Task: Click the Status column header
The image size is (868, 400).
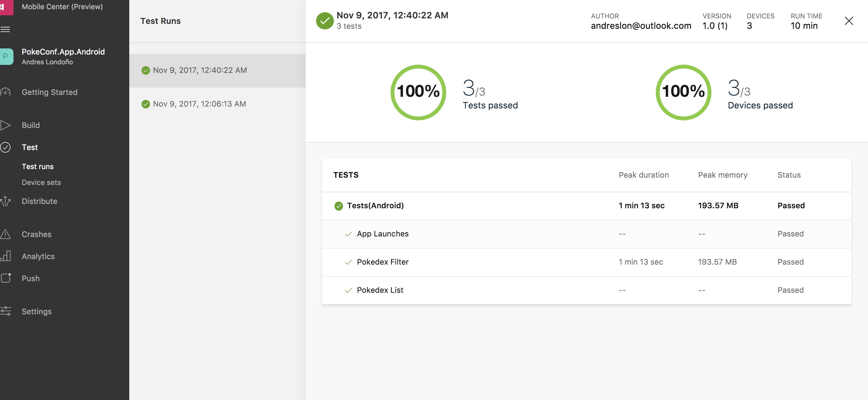Action: point(789,175)
